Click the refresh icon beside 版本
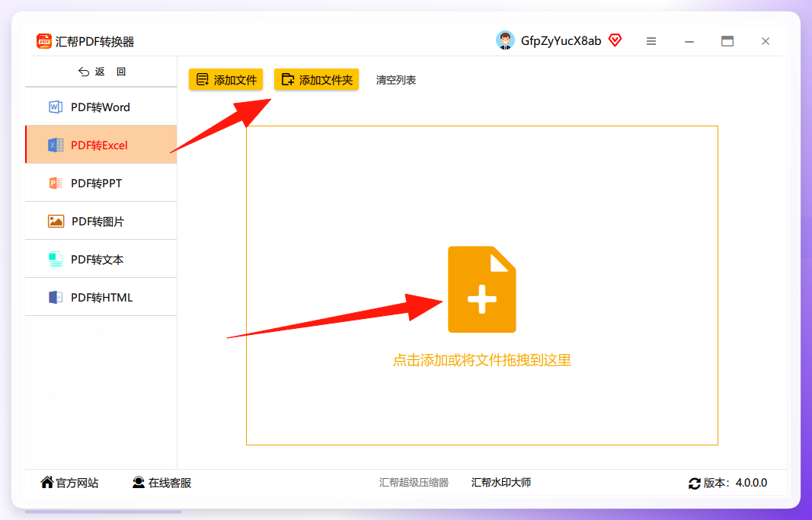The width and height of the screenshot is (812, 520). click(695, 483)
